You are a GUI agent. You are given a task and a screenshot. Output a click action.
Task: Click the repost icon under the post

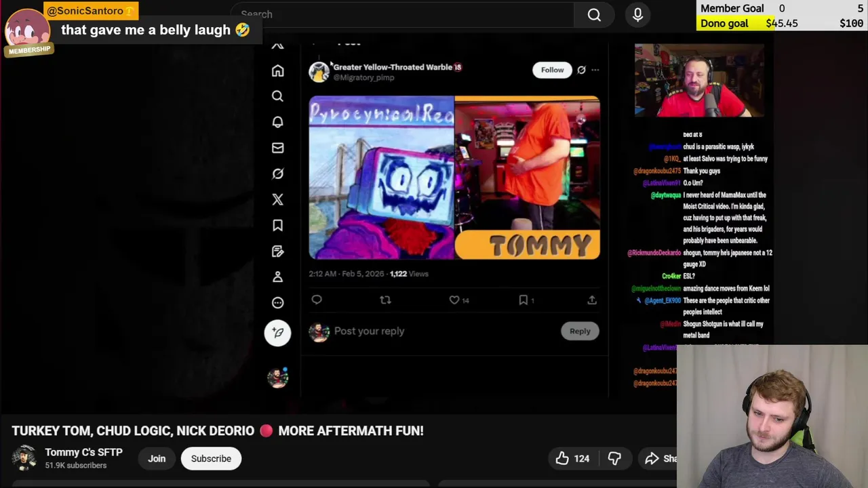point(385,300)
